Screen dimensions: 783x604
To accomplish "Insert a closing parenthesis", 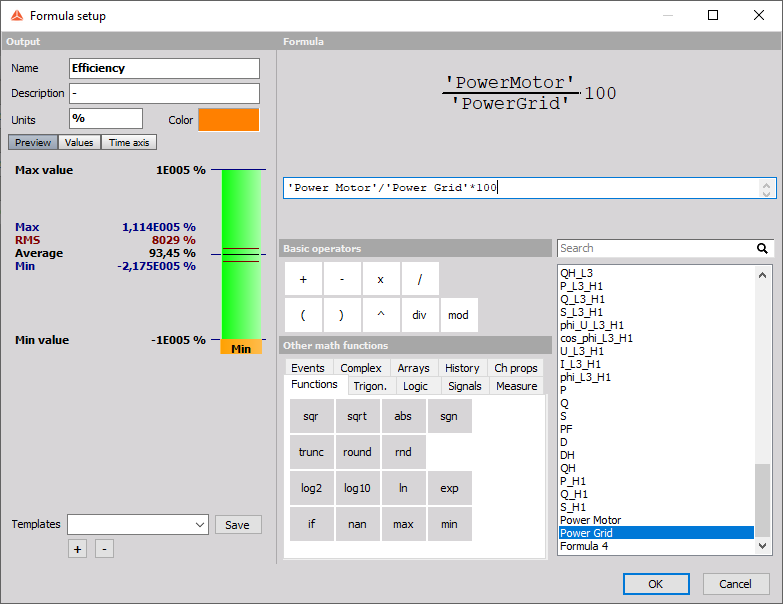I will [342, 315].
